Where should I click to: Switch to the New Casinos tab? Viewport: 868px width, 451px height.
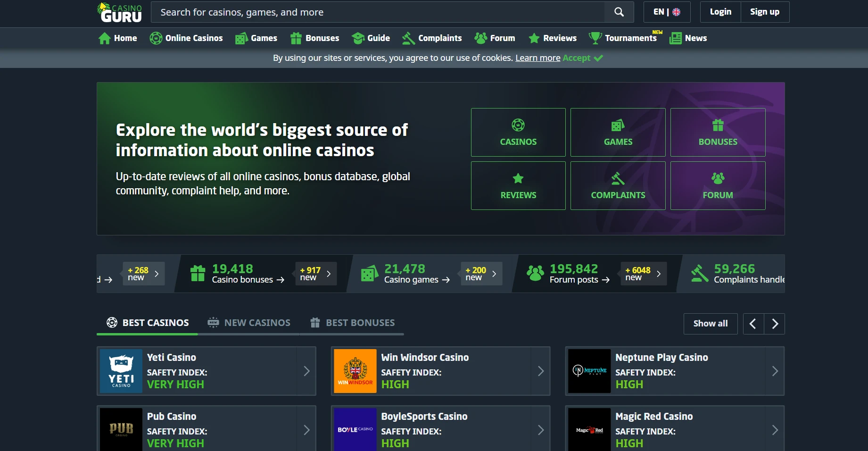pyautogui.click(x=249, y=323)
